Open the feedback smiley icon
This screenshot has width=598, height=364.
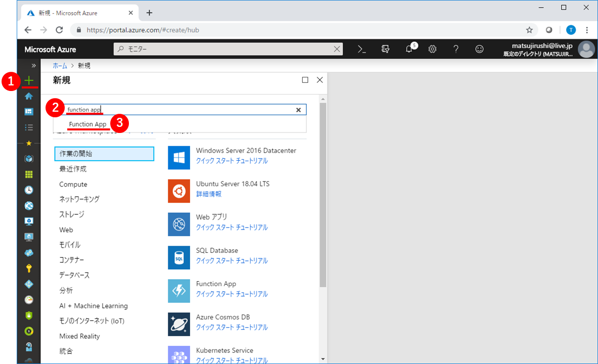(479, 49)
